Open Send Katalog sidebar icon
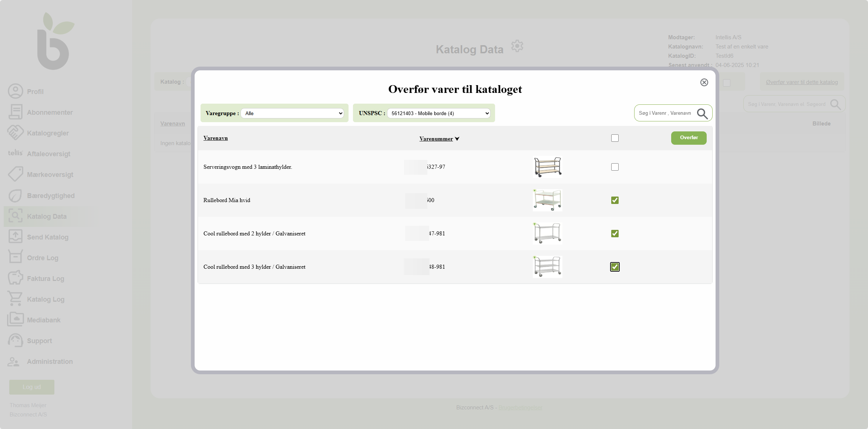The height and width of the screenshot is (429, 868). (x=16, y=237)
